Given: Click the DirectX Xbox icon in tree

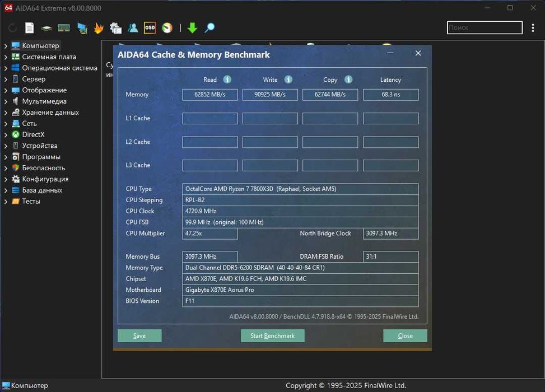Looking at the screenshot, I should point(15,134).
